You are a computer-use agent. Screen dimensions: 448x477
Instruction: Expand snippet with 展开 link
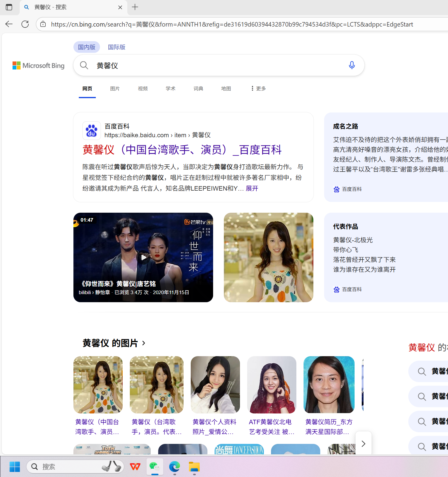click(252, 189)
